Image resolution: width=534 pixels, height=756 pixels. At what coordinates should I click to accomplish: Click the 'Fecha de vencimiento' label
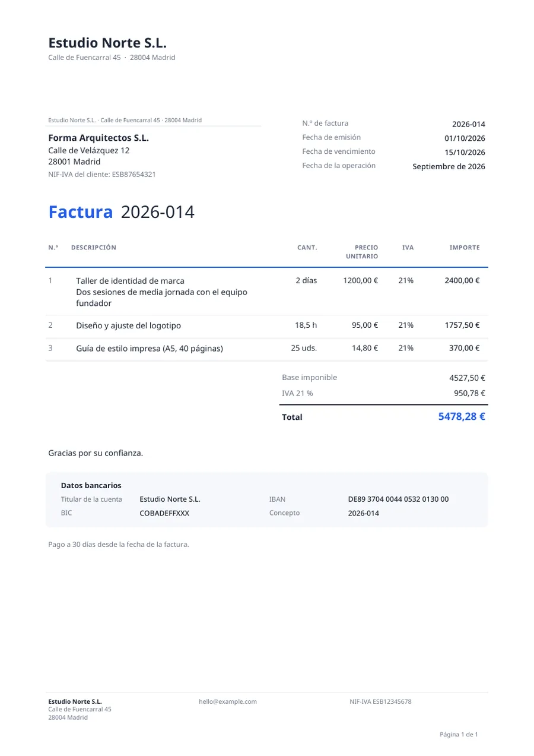point(339,151)
